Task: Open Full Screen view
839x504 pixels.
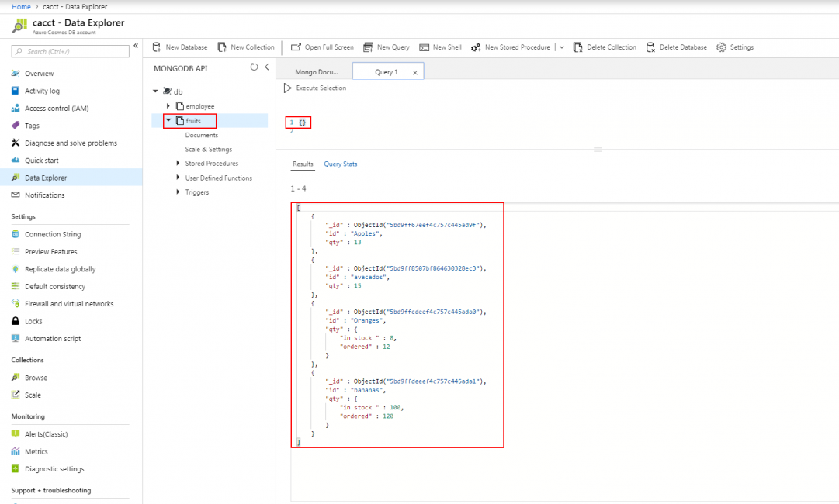Action: pyautogui.click(x=296, y=47)
